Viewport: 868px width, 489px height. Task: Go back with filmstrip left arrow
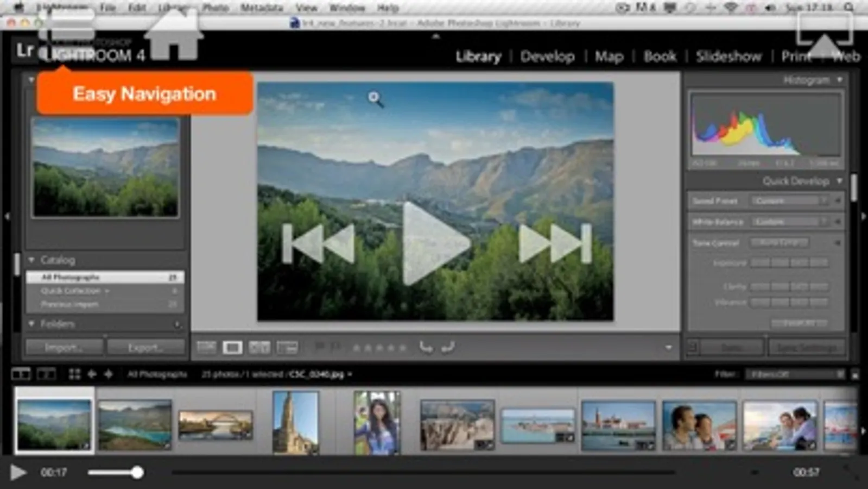[x=92, y=374]
